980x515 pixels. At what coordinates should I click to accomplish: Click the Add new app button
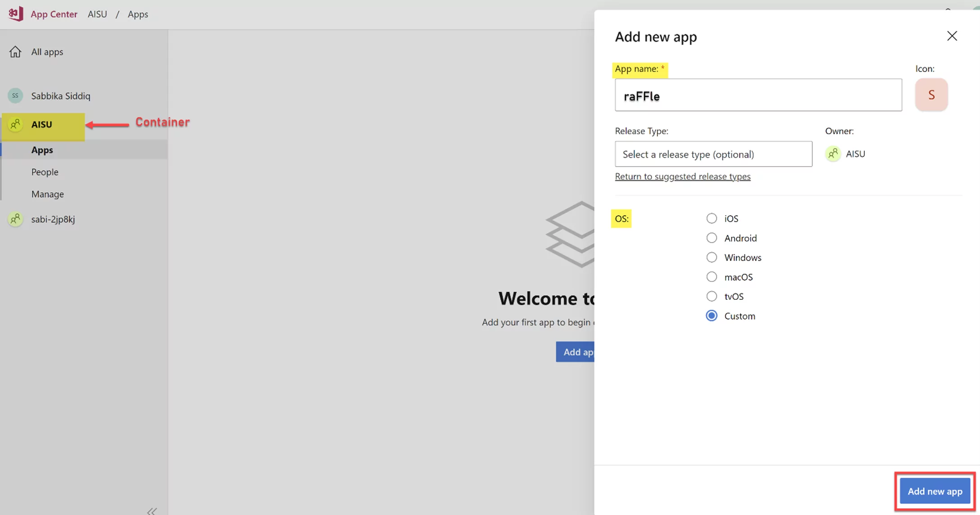click(935, 491)
